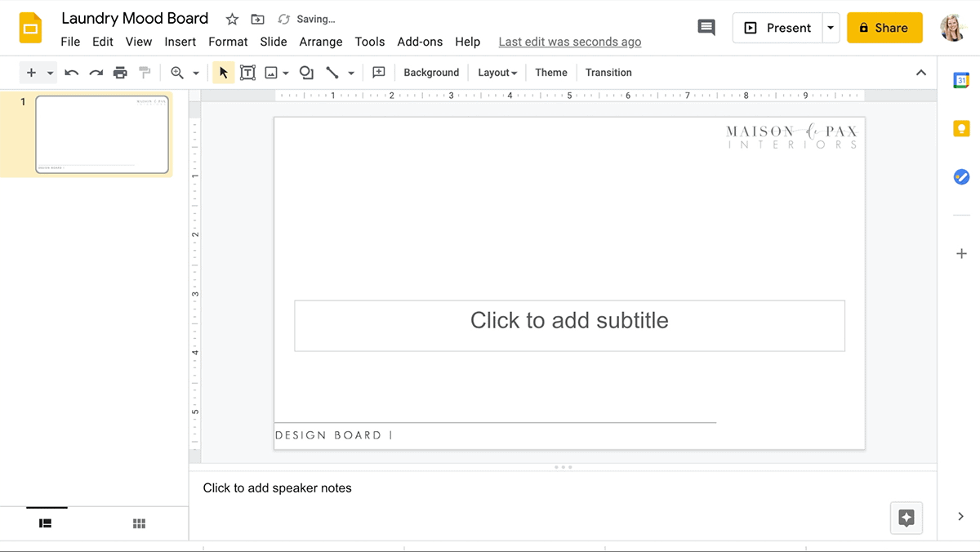
Task: Open Google Tasks in side panel
Action: pyautogui.click(x=961, y=176)
